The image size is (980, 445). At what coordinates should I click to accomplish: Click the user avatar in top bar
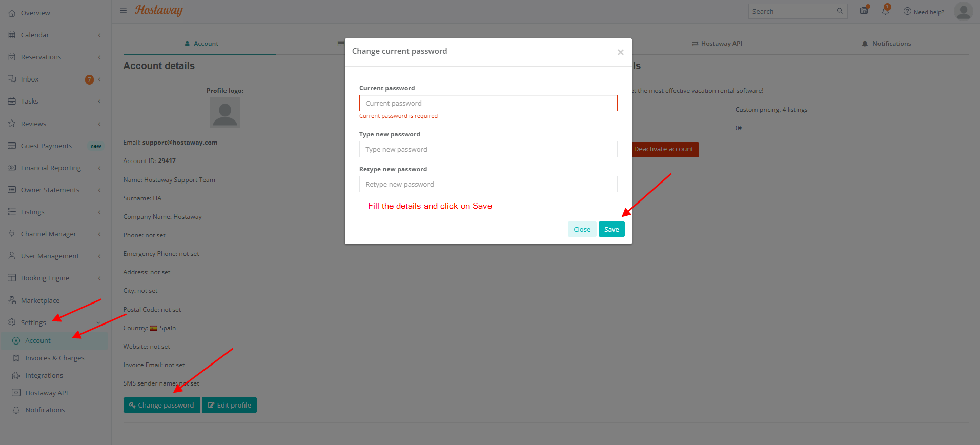[x=964, y=11]
